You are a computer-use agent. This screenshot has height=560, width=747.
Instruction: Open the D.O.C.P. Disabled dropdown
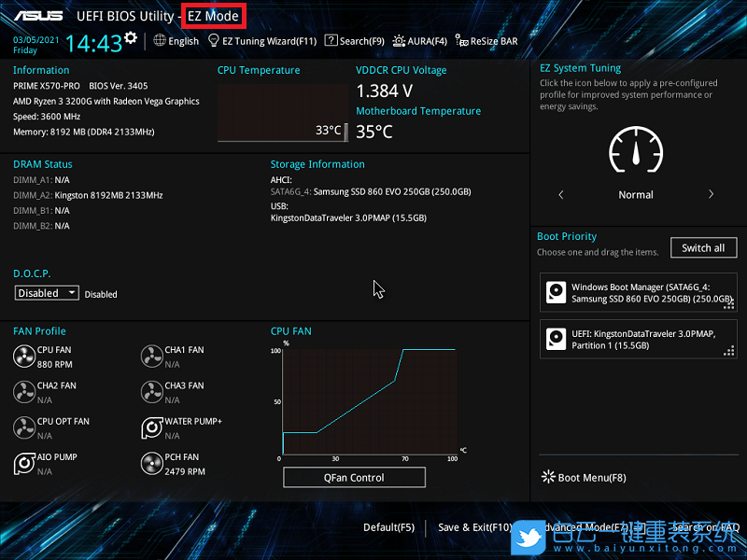(x=48, y=293)
